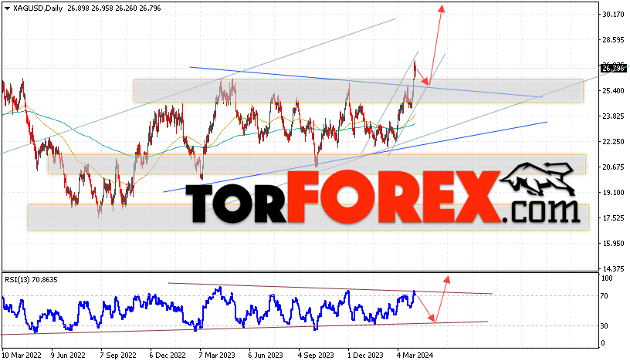This screenshot has width=630, height=364.
Task: Select the 14.375 price axis label
Action: pos(613,268)
